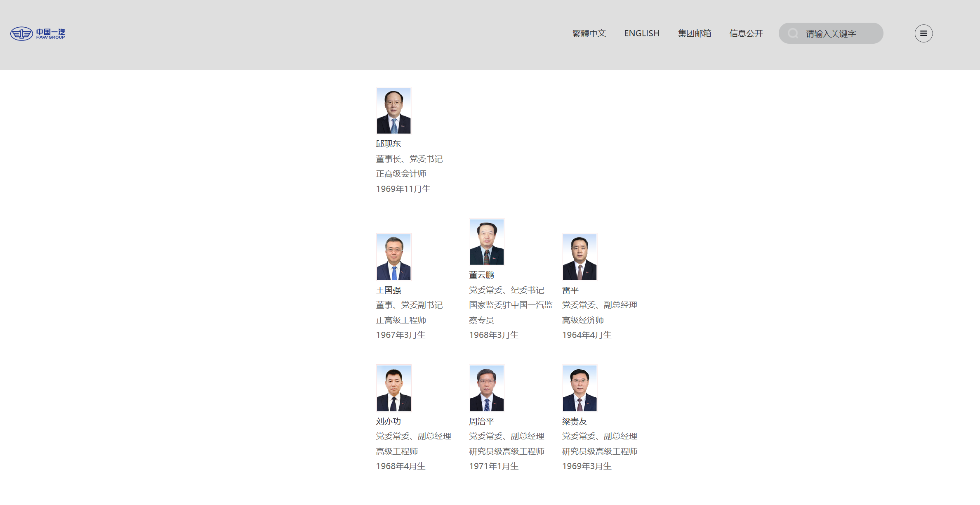This screenshot has height=505, width=980.
Task: Switch site to ENGLISH
Action: (x=641, y=33)
